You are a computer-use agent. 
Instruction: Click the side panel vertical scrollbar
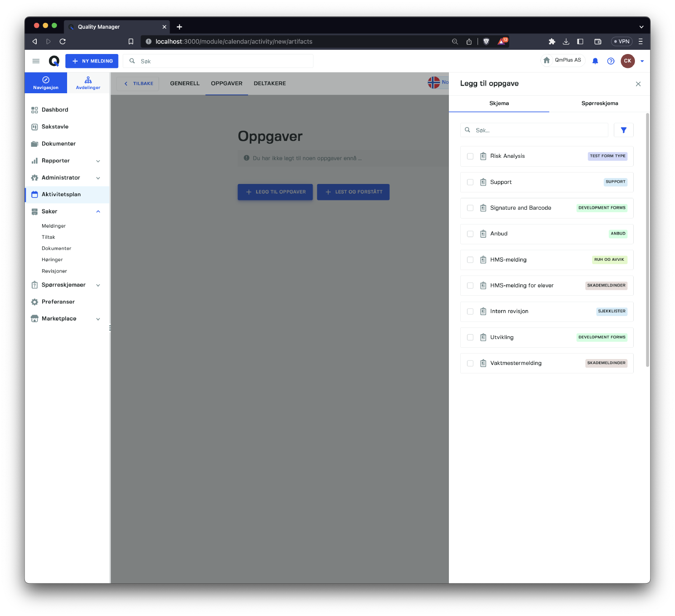click(x=648, y=240)
